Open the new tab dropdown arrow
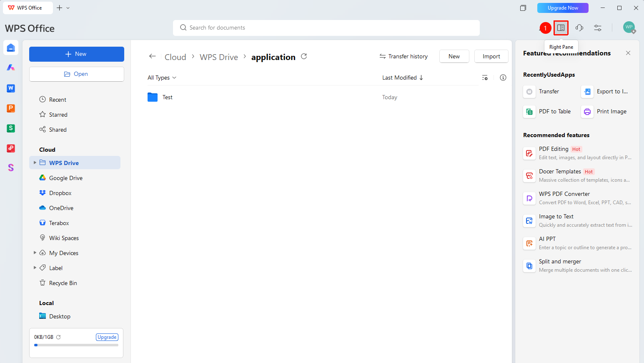 tap(68, 8)
